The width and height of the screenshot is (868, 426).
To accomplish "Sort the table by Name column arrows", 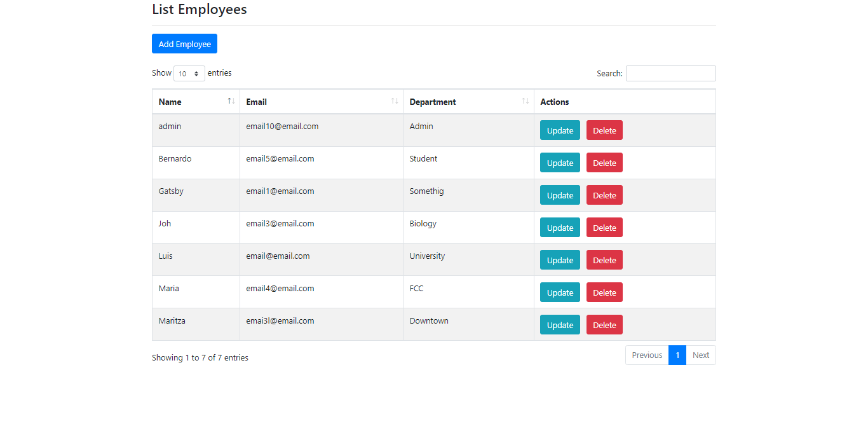I will 231,101.
